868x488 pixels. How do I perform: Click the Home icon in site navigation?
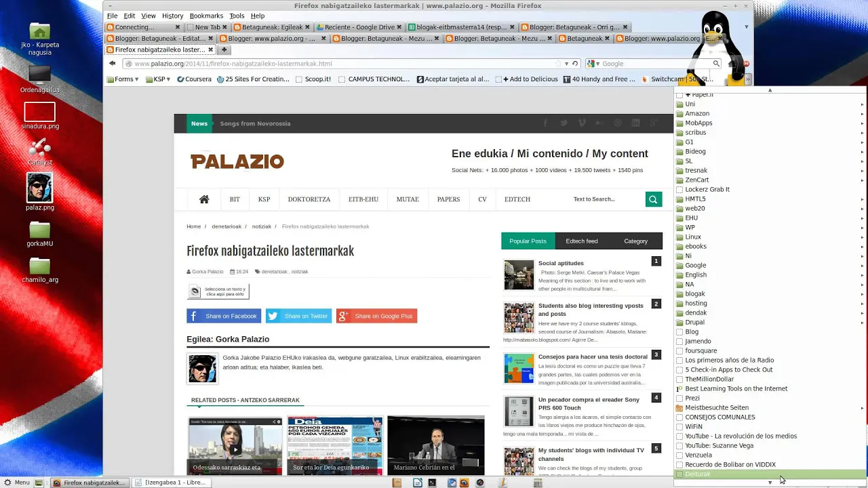(204, 199)
